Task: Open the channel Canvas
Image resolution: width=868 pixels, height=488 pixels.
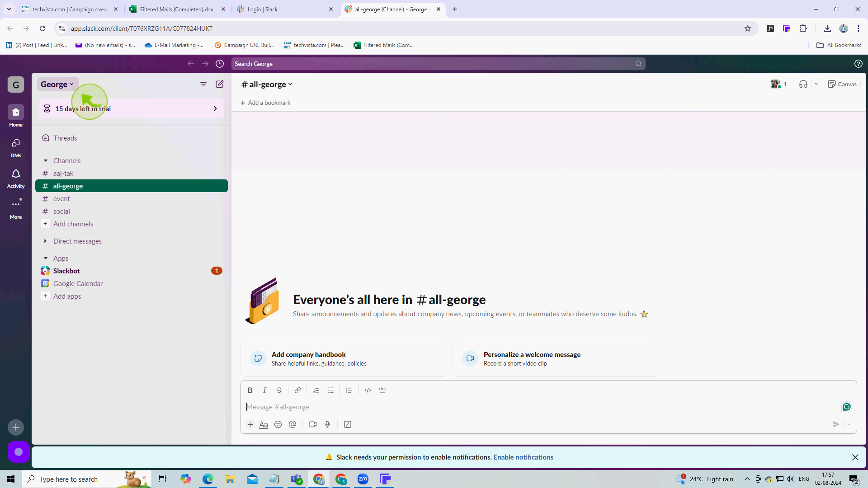Action: tap(842, 84)
